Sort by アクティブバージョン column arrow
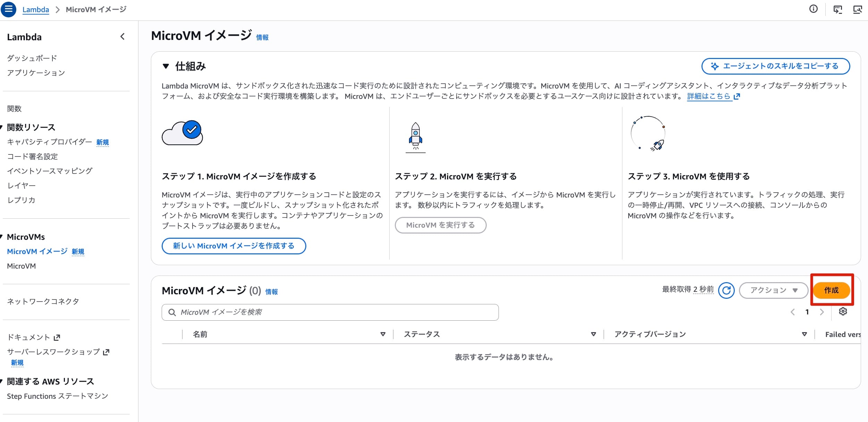The height and width of the screenshot is (422, 868). coord(804,334)
